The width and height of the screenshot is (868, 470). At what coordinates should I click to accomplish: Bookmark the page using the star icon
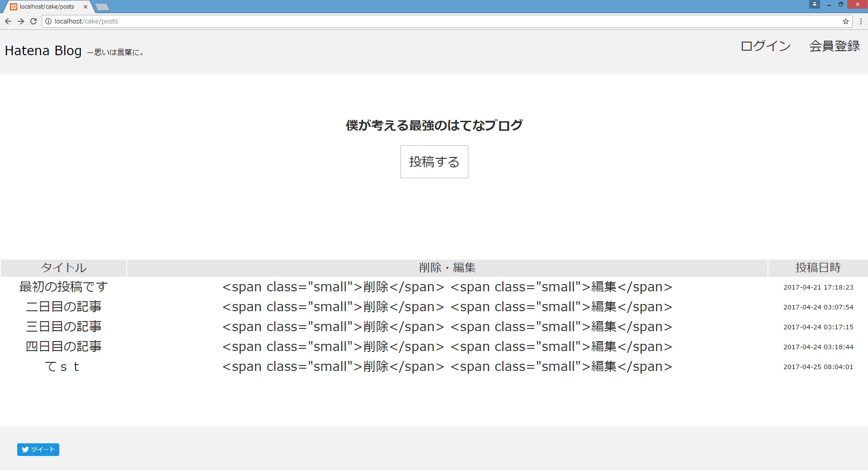(x=845, y=21)
